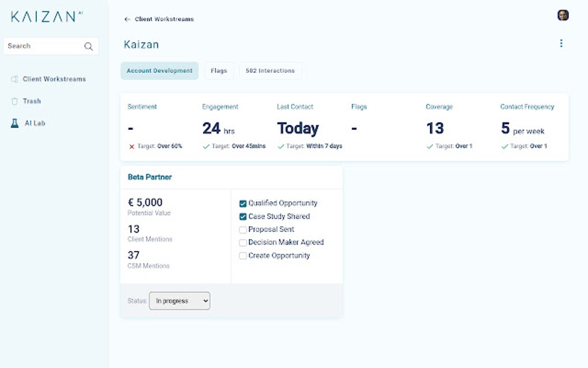
Task: Click the user profile avatar
Action: tap(562, 14)
